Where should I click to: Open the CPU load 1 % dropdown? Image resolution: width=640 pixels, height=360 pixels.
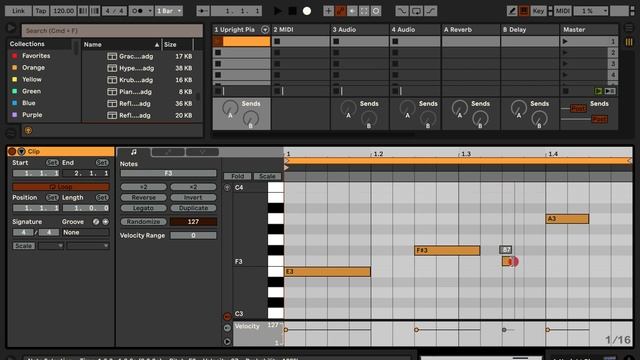tap(591, 11)
